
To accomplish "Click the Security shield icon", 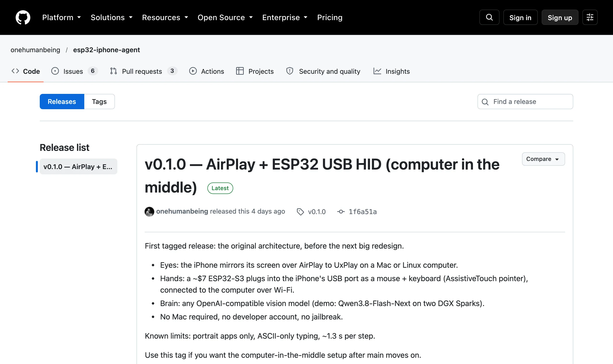I will [290, 71].
